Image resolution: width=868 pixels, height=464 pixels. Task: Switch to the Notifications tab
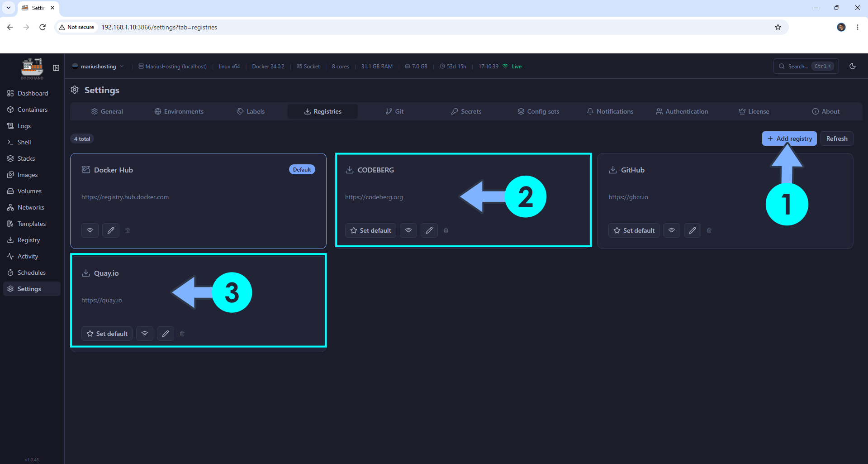[x=610, y=111]
